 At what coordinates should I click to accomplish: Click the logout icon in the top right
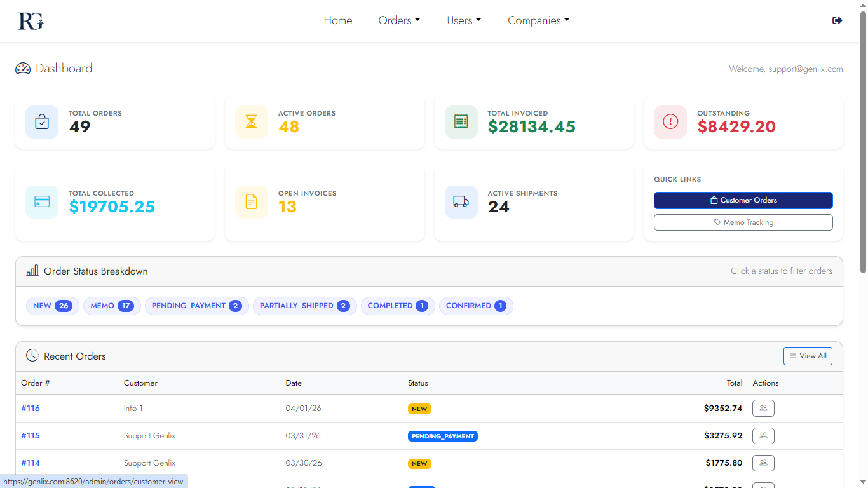(837, 20)
